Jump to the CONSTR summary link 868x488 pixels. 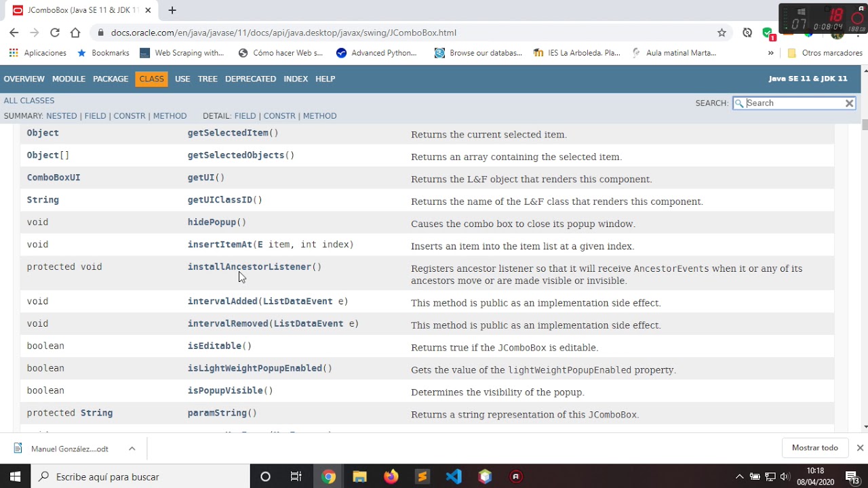[x=130, y=116]
